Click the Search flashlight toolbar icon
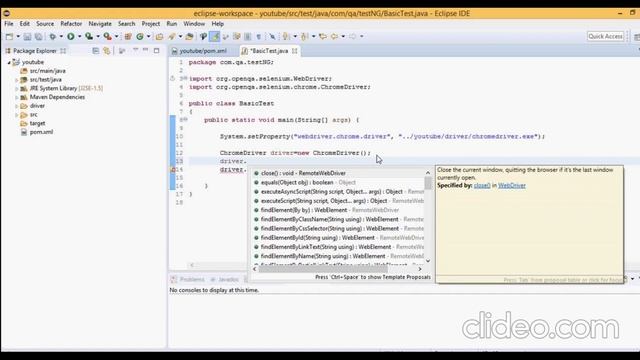Image resolution: width=640 pixels, height=360 pixels. [x=172, y=36]
